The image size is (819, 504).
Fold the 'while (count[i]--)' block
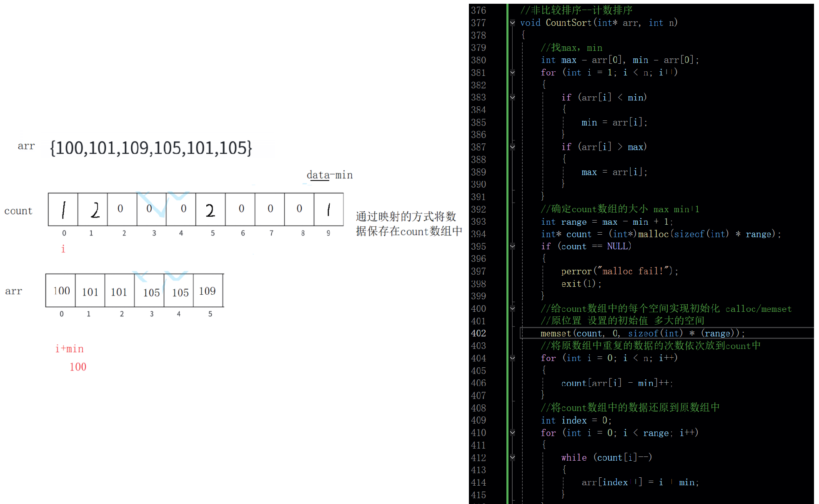513,457
